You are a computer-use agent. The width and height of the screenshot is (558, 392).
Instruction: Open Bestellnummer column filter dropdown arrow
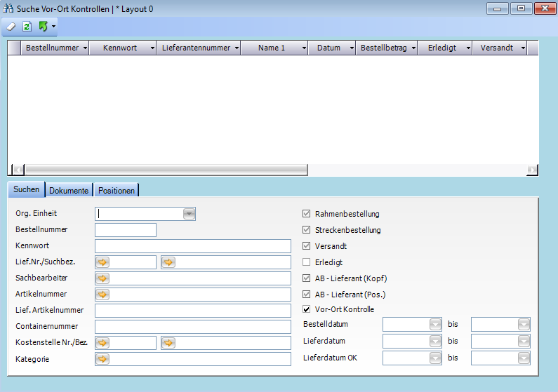tap(85, 48)
